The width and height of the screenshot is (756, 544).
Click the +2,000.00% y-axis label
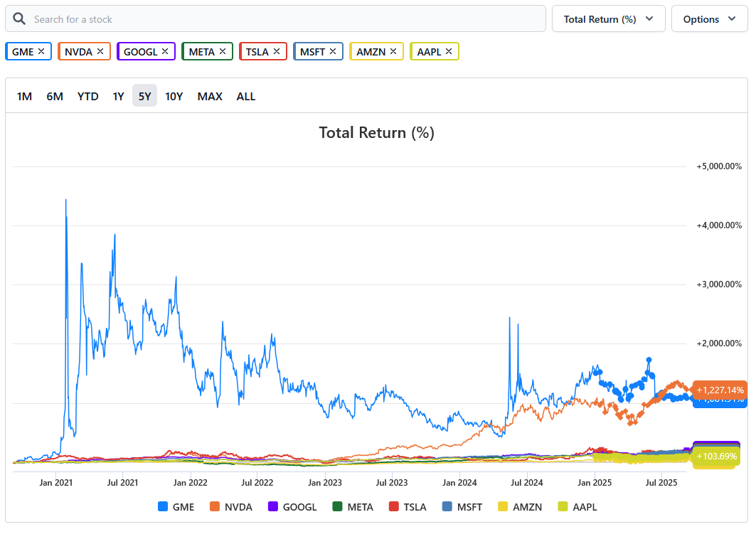coord(719,343)
